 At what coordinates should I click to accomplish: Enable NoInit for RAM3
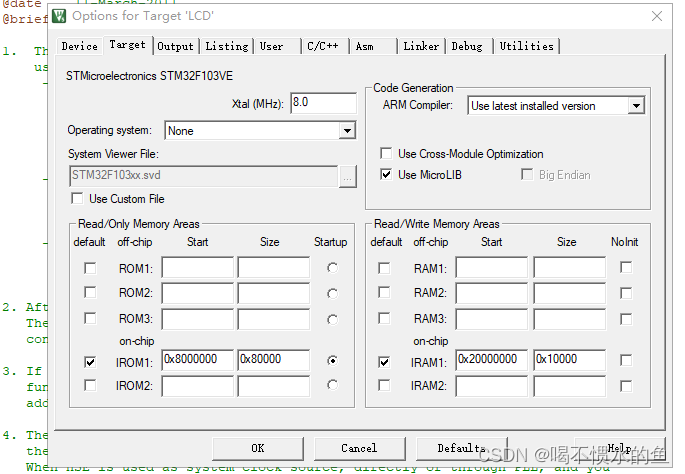626,319
